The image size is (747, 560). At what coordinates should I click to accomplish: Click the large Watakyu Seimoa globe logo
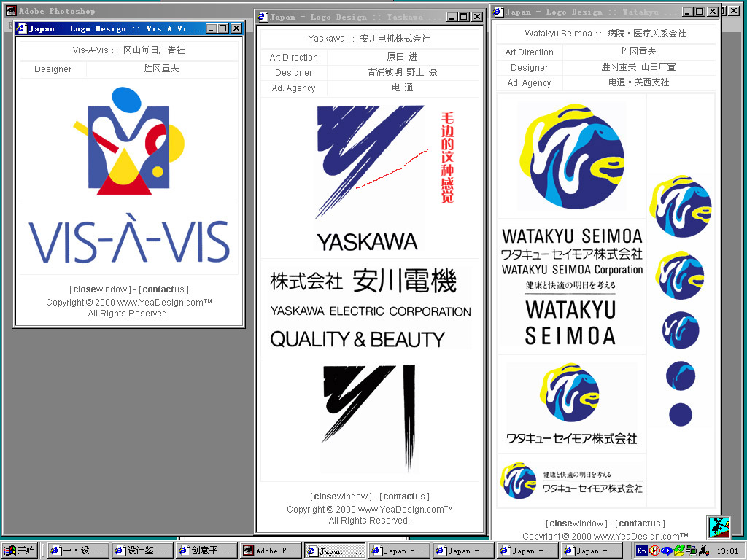[571, 156]
